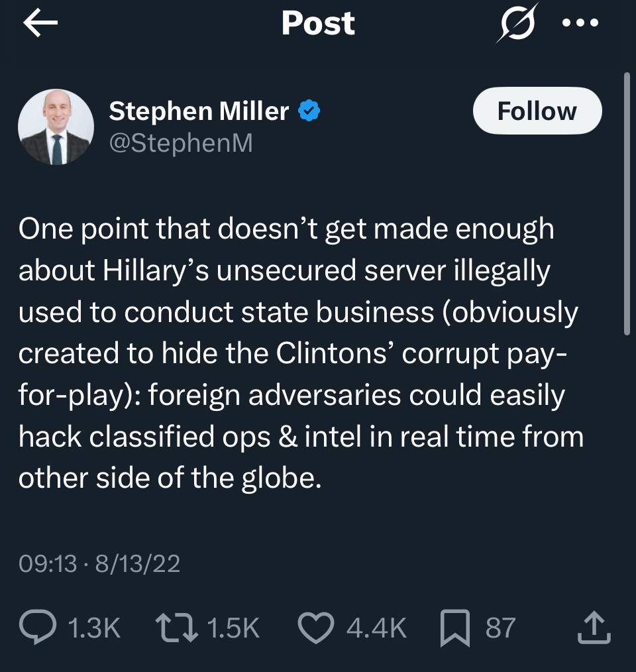Tap the reply speech bubble icon
The height and width of the screenshot is (672, 636).
pos(38,627)
